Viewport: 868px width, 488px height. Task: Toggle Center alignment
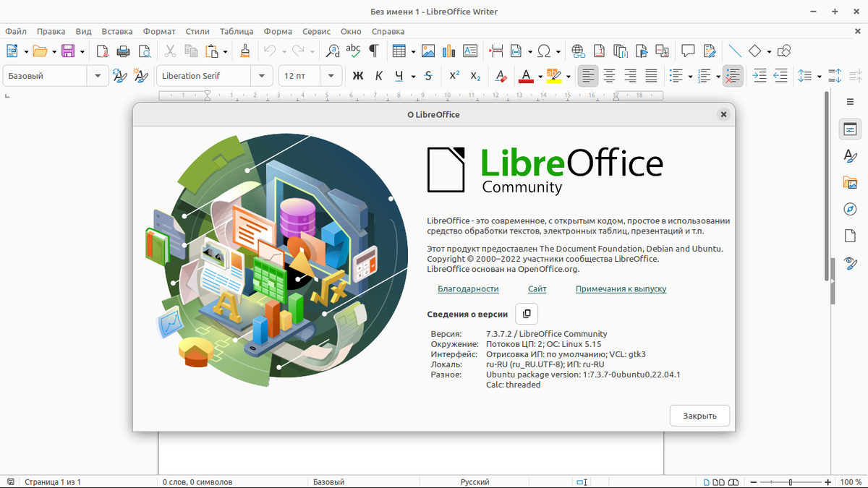click(x=610, y=75)
